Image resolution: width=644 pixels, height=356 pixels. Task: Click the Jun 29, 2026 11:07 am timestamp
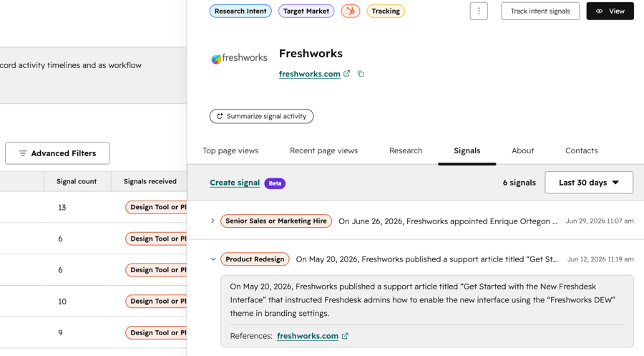600,221
